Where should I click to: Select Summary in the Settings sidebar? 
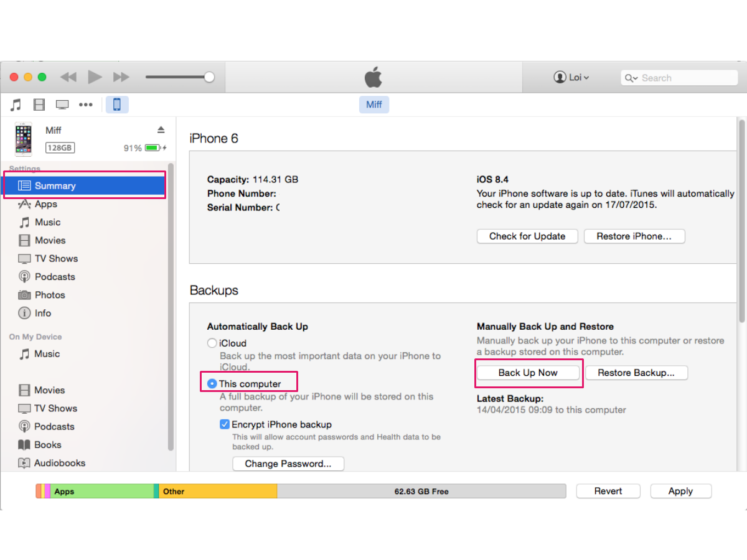85,185
